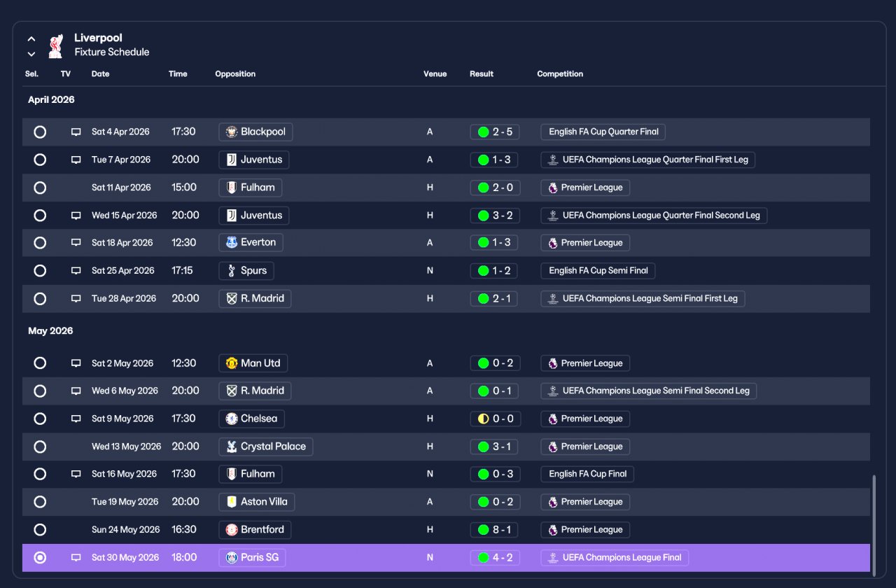Click the down chevron beside Fixture Schedule

(31, 54)
